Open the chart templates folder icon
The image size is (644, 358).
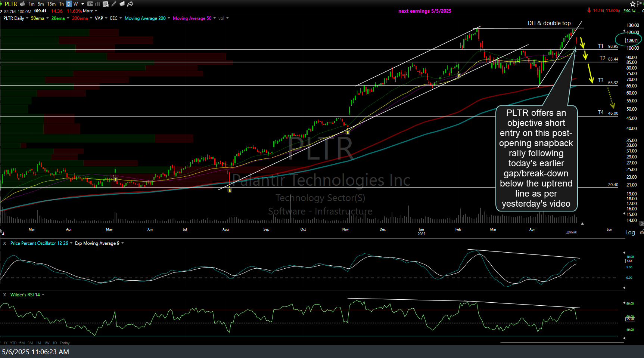click(x=122, y=4)
